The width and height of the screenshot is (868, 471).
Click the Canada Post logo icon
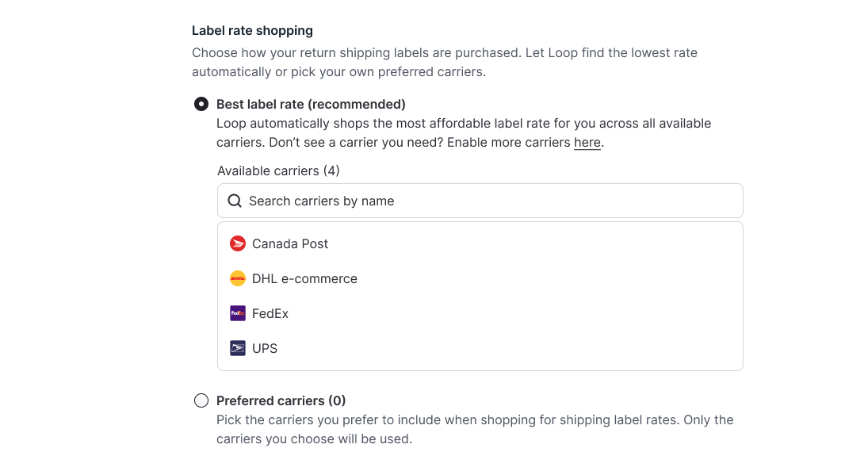pos(237,243)
